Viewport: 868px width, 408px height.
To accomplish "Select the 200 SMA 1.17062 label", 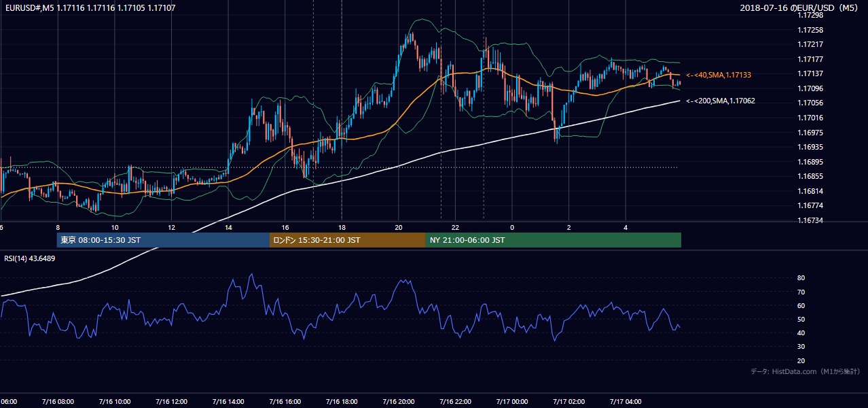I will coord(721,101).
